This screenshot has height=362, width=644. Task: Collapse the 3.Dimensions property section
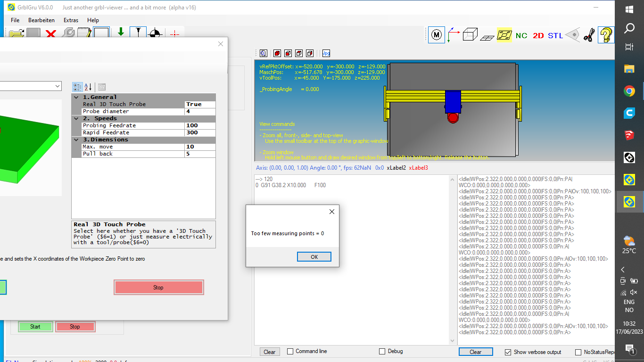77,140
